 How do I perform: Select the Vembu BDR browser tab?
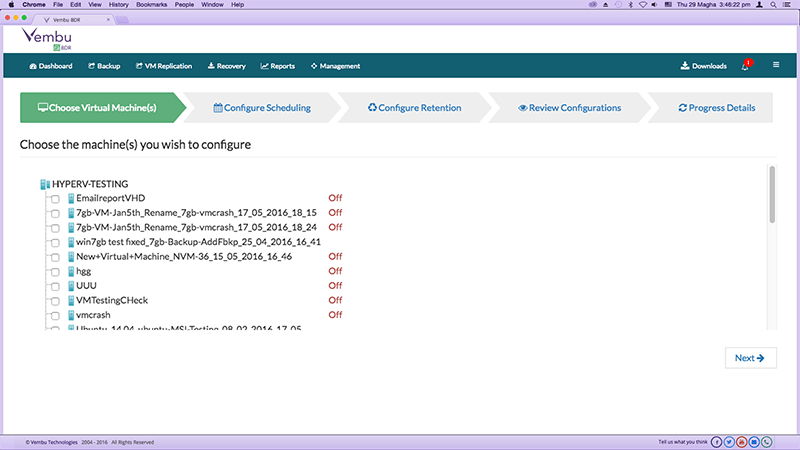pyautogui.click(x=73, y=19)
